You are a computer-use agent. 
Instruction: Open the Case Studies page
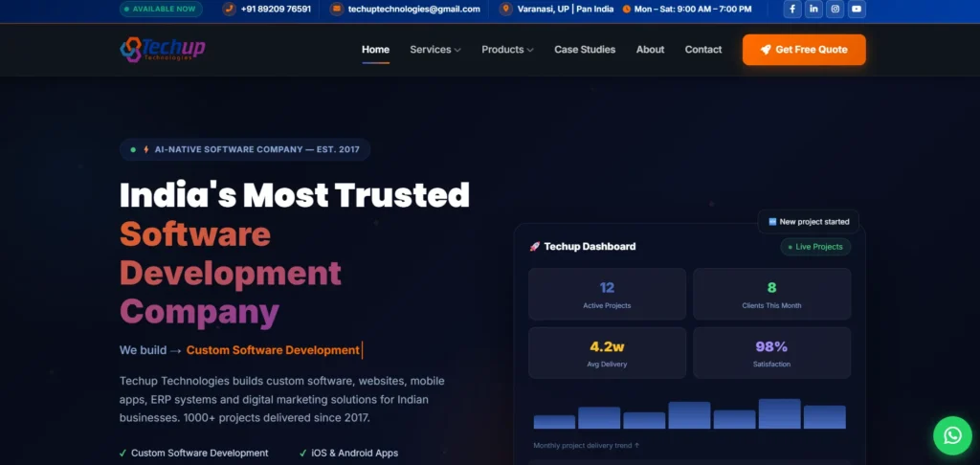[x=585, y=50]
